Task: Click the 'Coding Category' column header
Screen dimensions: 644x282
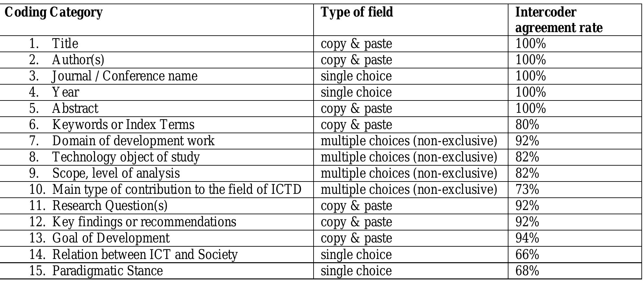Action: click(54, 12)
